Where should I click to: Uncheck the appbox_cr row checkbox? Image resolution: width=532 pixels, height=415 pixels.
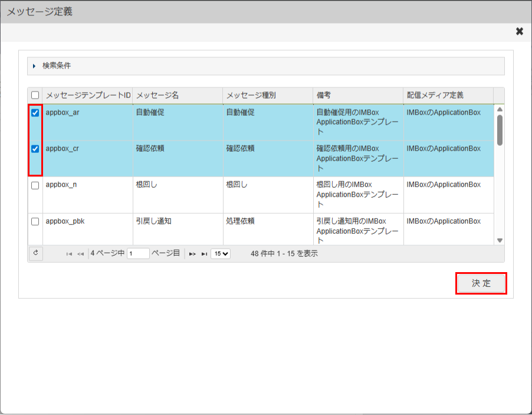pyautogui.click(x=35, y=149)
